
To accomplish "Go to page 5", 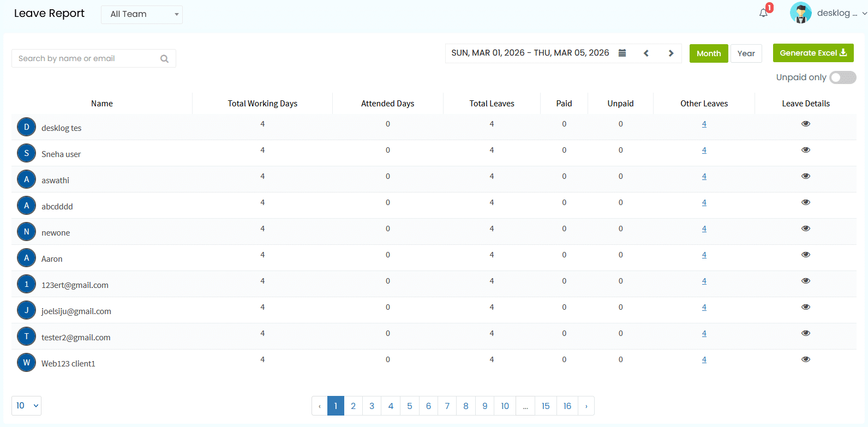I will click(409, 406).
